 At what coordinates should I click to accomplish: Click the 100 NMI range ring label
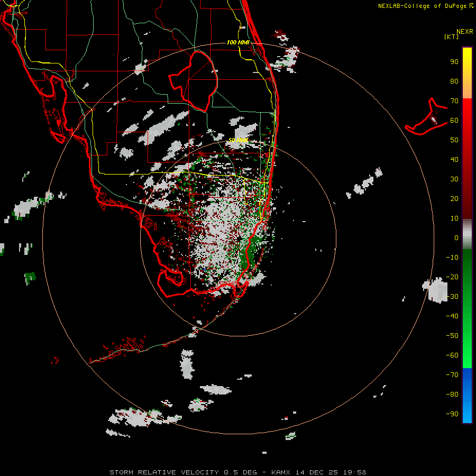[238, 42]
